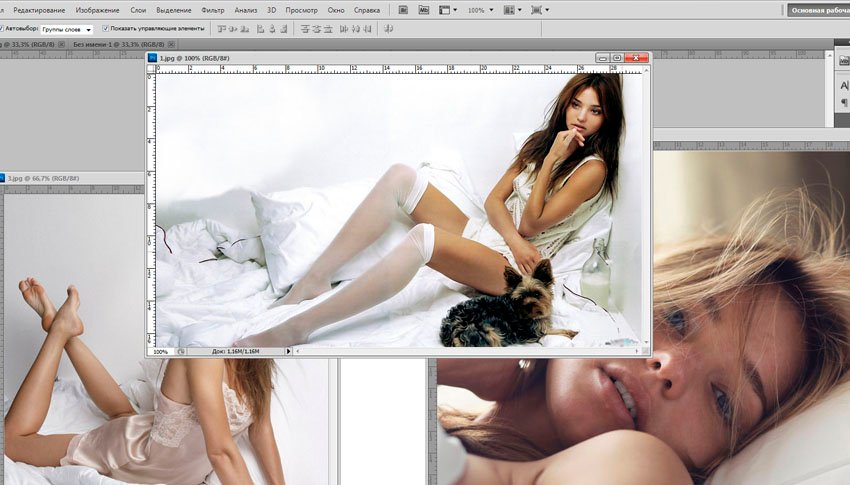The width and height of the screenshot is (850, 485).
Task: Select the Основная рабочая workspace button
Action: click(819, 10)
